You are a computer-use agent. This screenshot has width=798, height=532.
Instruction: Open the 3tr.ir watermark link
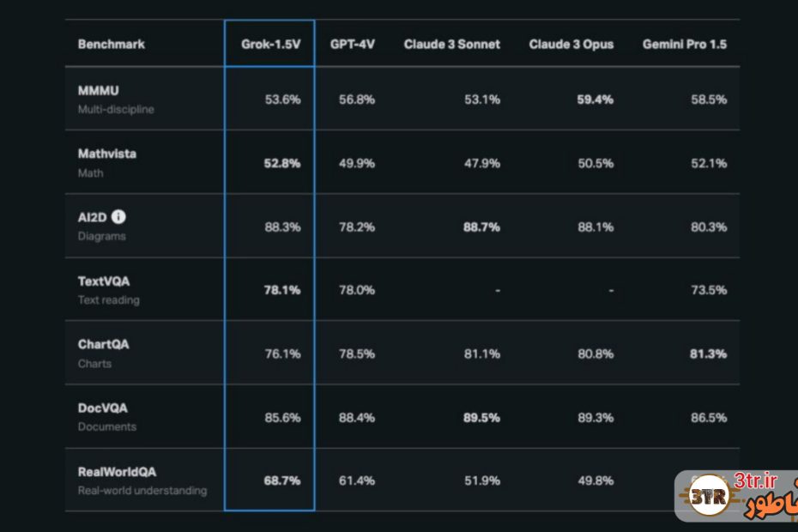[756, 478]
